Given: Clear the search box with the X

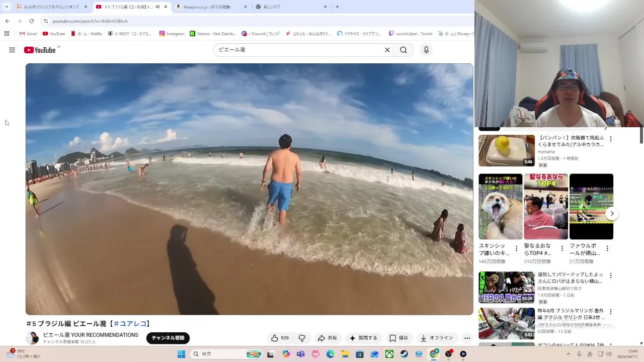Looking at the screenshot, I should [x=387, y=50].
